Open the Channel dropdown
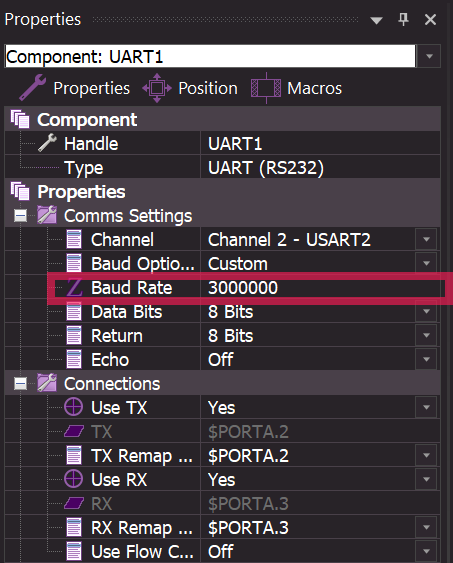The image size is (453, 563). pos(426,239)
